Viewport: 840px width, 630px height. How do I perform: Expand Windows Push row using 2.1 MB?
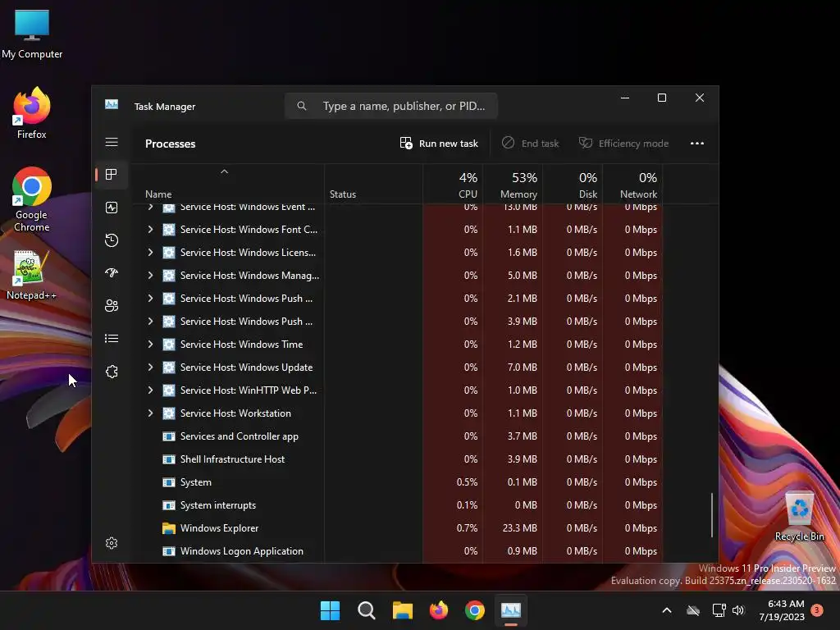click(x=151, y=299)
